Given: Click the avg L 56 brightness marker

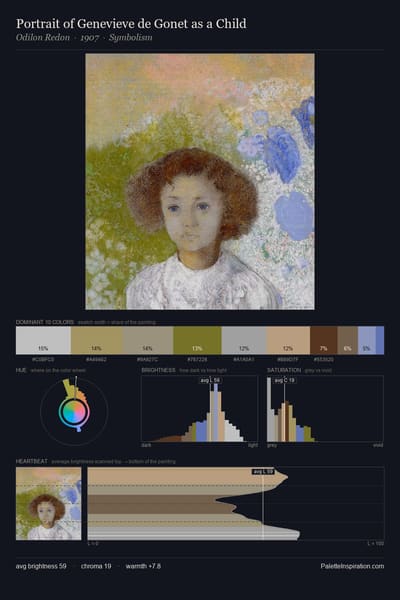Looking at the screenshot, I should [211, 380].
